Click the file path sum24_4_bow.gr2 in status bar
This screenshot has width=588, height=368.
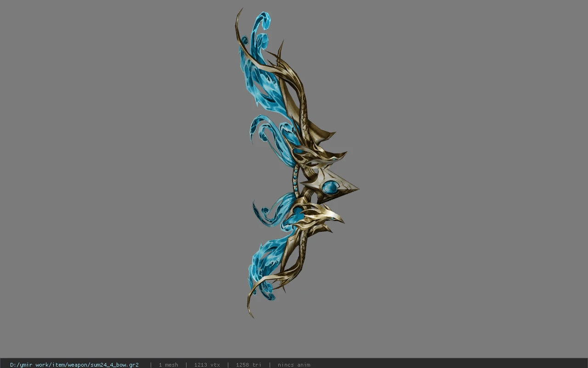pyautogui.click(x=74, y=365)
